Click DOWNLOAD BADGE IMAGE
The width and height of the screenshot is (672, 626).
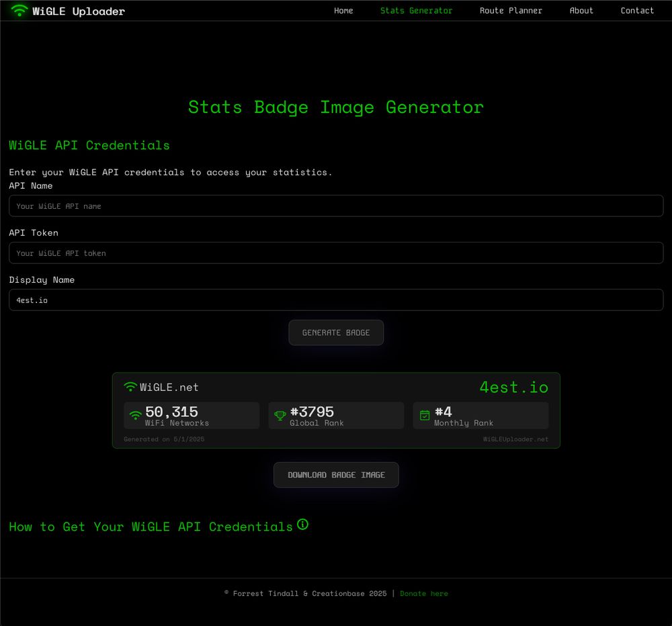click(336, 474)
